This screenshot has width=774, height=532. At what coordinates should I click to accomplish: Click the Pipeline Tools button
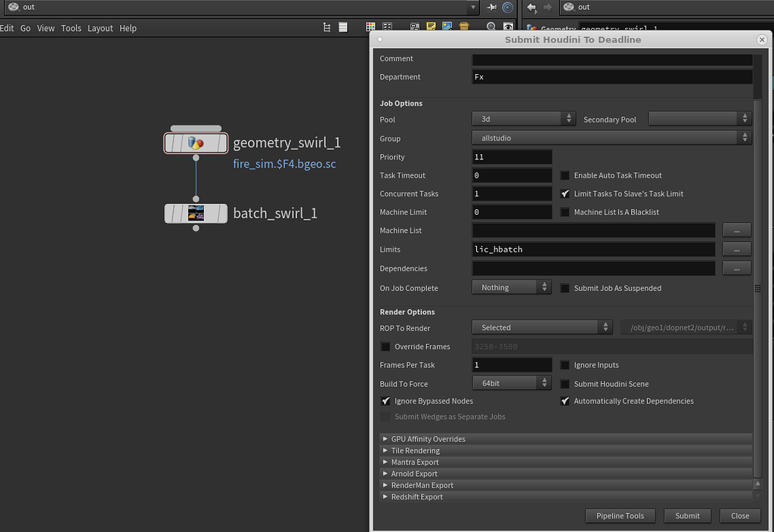point(620,515)
